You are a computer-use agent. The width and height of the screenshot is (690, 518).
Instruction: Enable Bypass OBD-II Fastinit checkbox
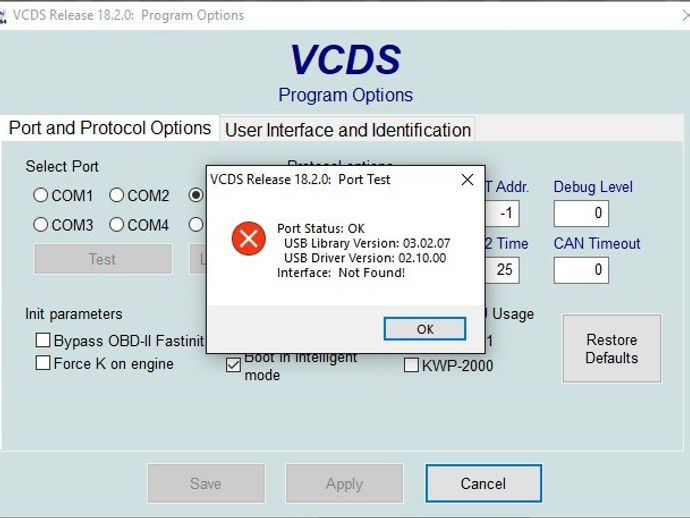click(x=43, y=340)
